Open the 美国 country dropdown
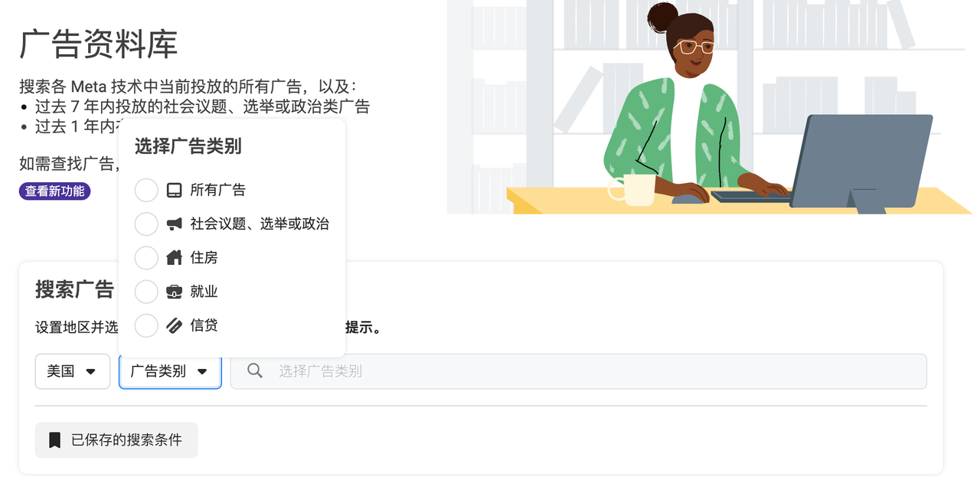This screenshot has width=980, height=477. (73, 371)
